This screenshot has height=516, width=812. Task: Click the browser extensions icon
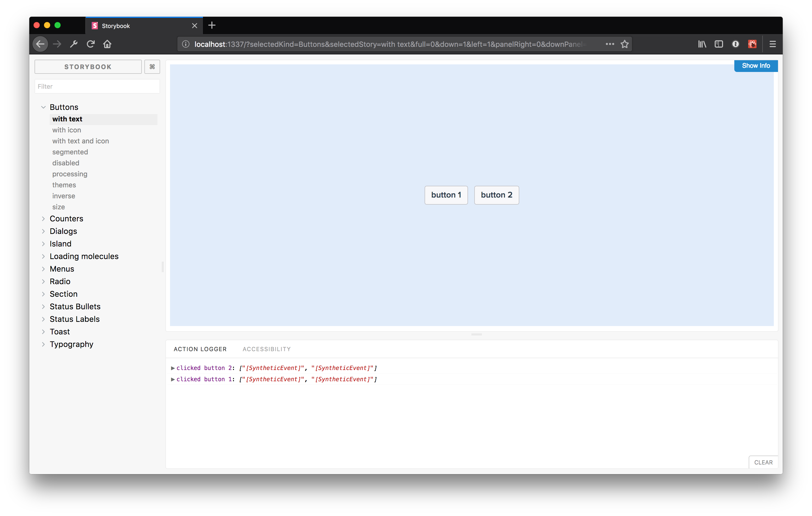[x=751, y=44]
